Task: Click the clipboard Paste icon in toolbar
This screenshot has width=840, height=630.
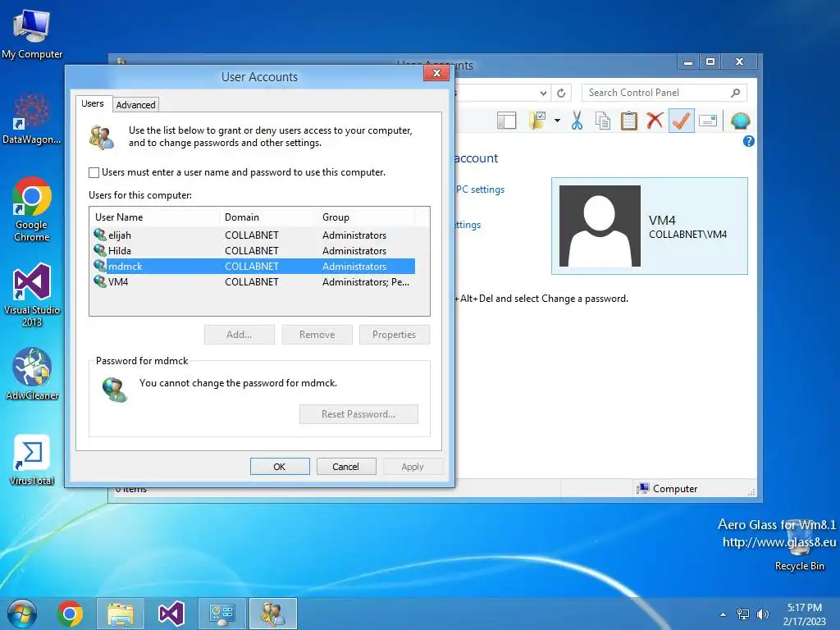Action: pyautogui.click(x=629, y=121)
